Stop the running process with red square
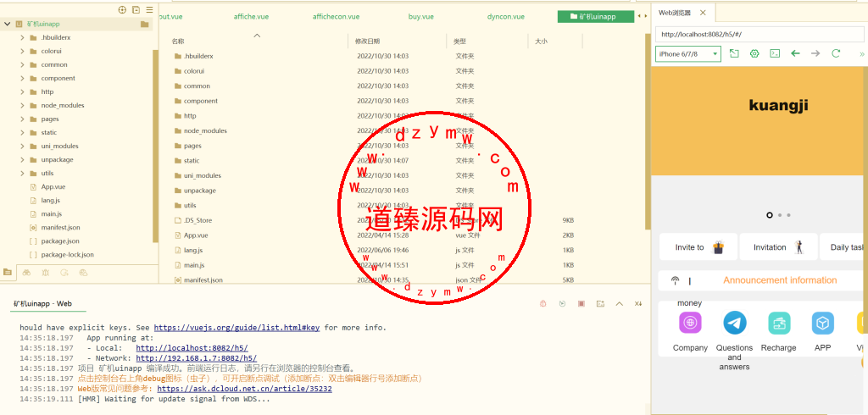Screen dimensions: 868x415 pos(581,303)
